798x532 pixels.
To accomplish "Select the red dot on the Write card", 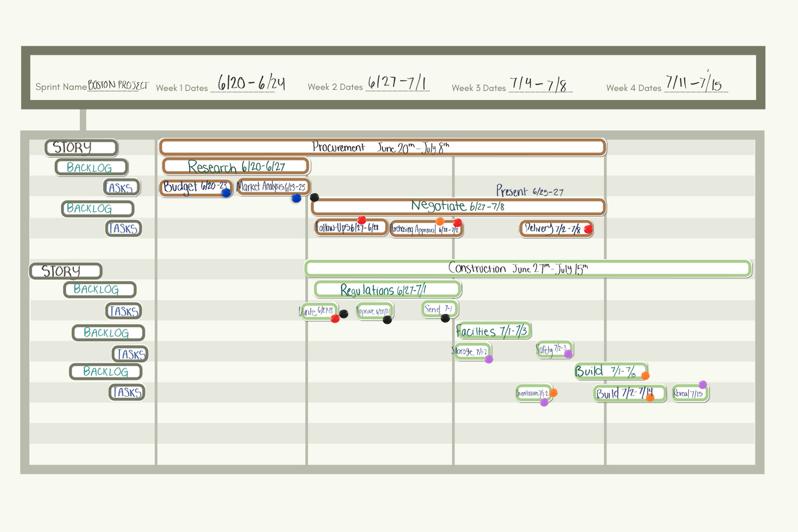I will point(335,319).
